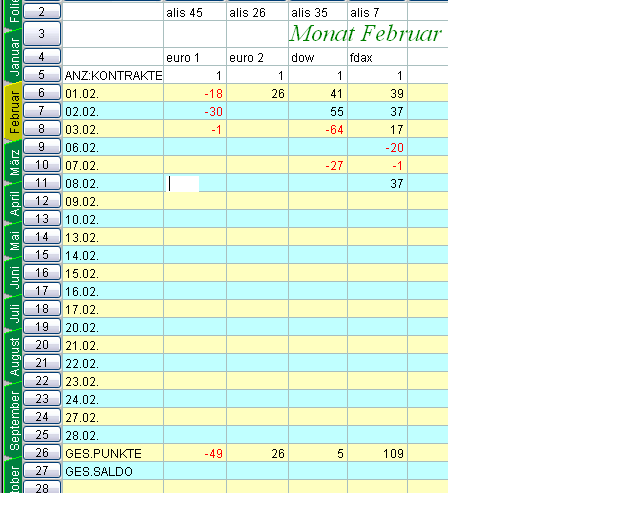Select the Juni sheet tab
The width and height of the screenshot is (640, 512).
coord(13,277)
